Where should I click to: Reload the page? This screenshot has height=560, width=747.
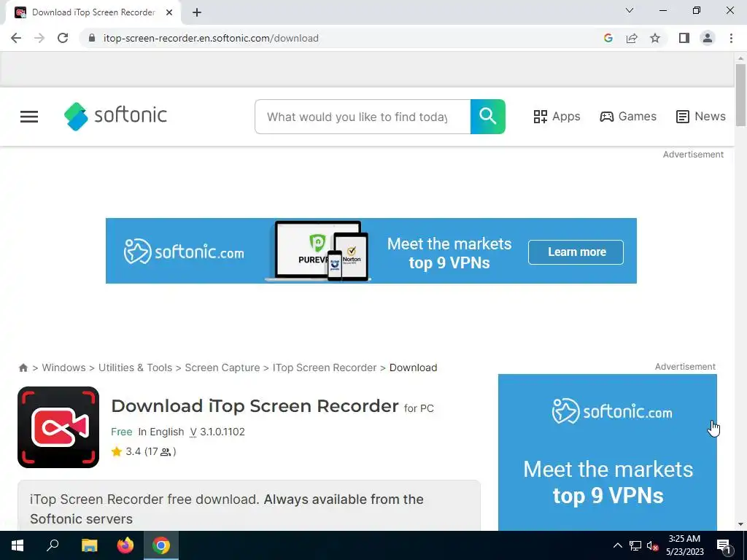63,38
